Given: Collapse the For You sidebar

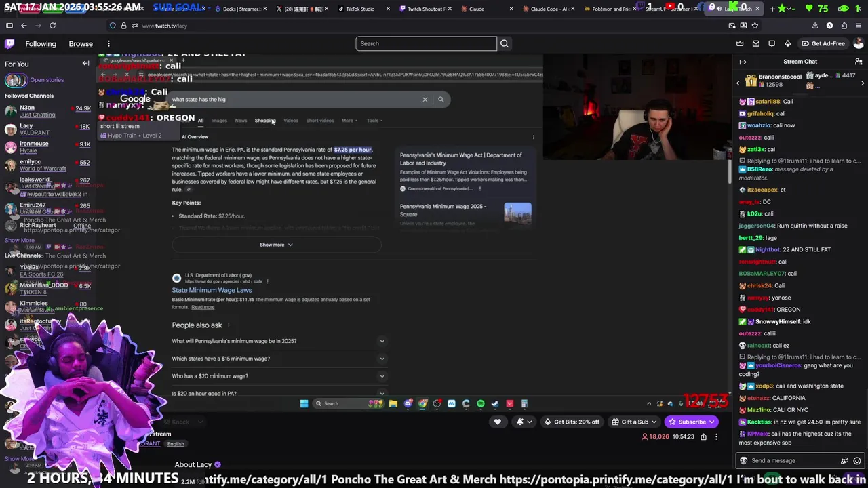Looking at the screenshot, I should [86, 64].
